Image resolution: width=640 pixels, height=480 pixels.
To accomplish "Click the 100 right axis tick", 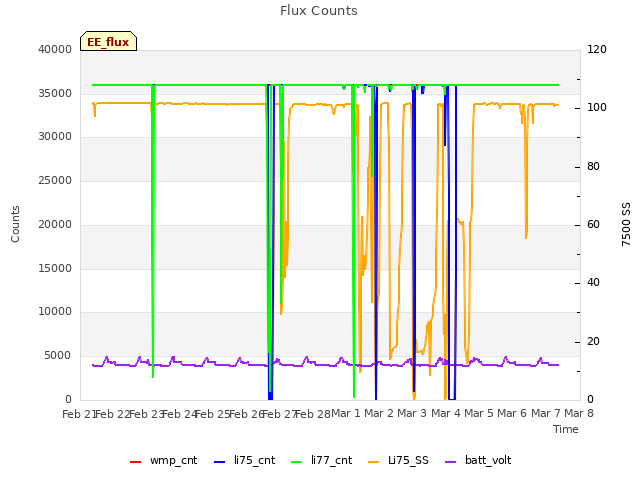I will click(x=597, y=107).
